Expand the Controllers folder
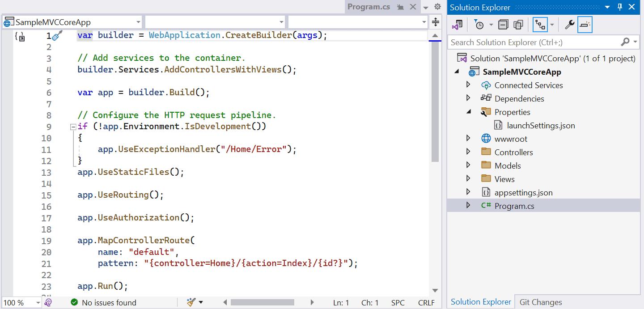Screen dimensions: 644x309 (x=469, y=152)
